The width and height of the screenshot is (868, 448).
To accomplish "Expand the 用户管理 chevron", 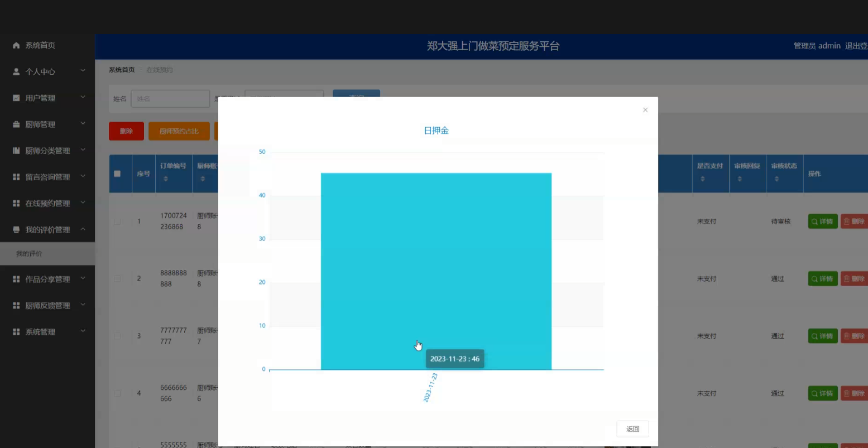I will [x=83, y=97].
